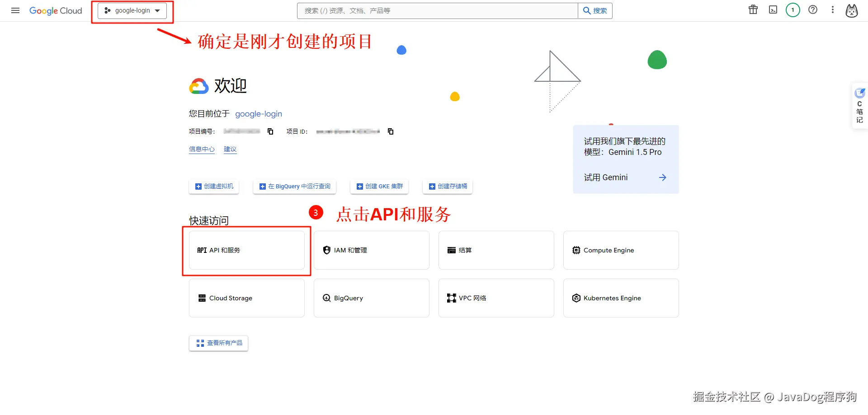The image size is (868, 415).
Task: Open the Cloud Storage card
Action: point(247,298)
